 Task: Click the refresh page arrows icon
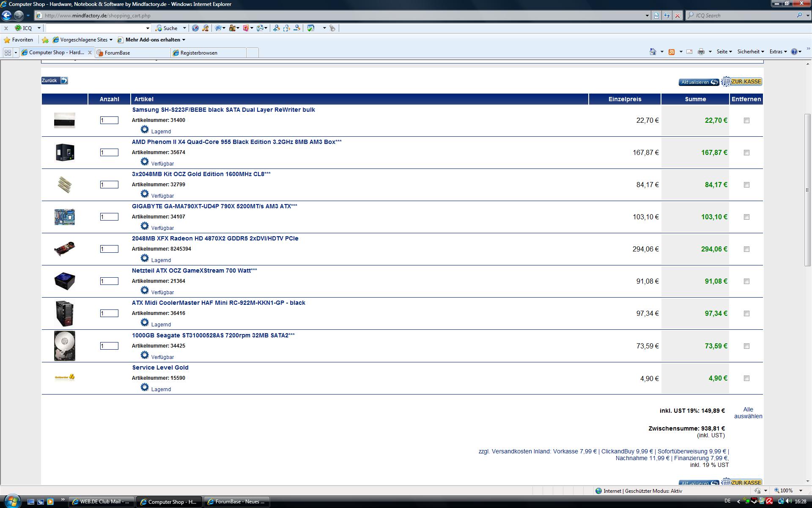pyautogui.click(x=667, y=16)
